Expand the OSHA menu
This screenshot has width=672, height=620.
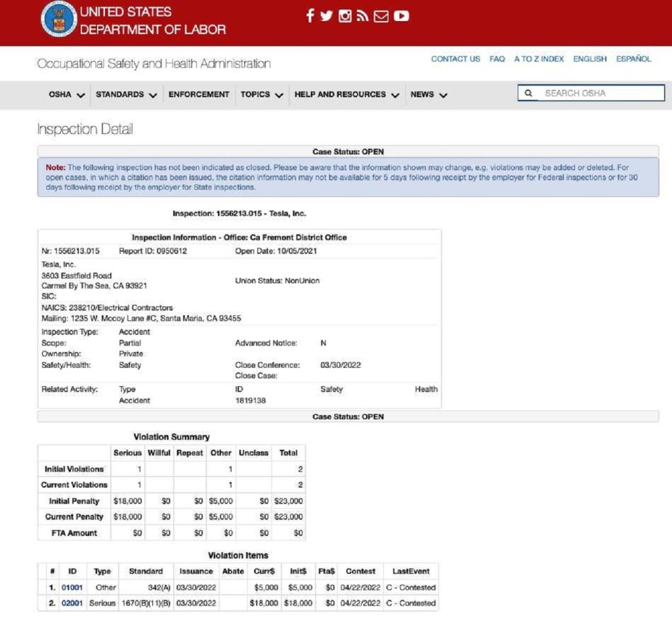(x=66, y=95)
